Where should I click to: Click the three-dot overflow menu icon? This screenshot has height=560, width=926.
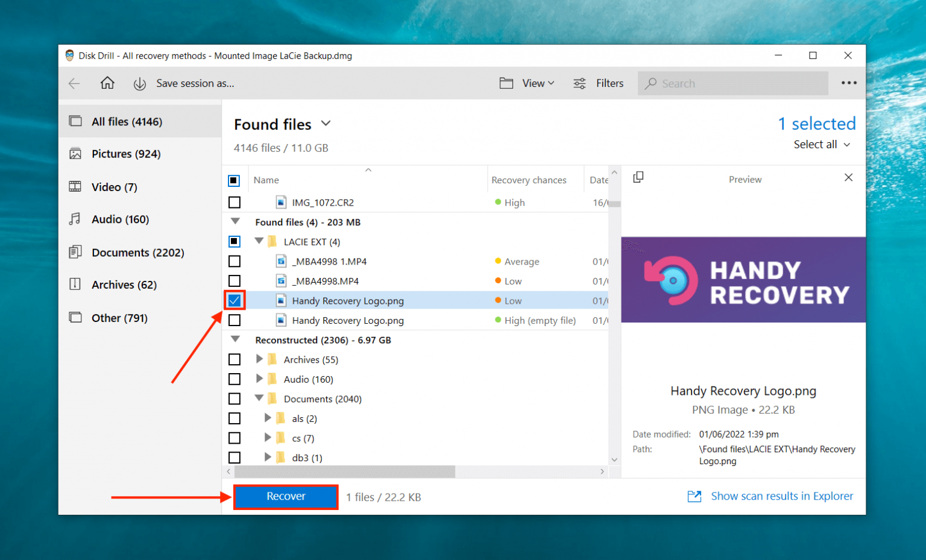(849, 83)
